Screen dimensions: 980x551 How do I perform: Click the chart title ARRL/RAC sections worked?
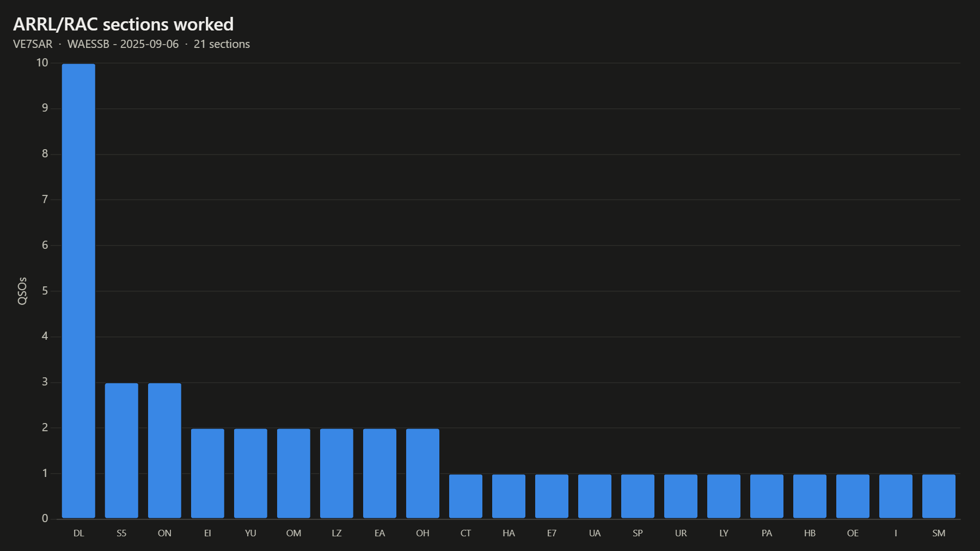pos(123,24)
